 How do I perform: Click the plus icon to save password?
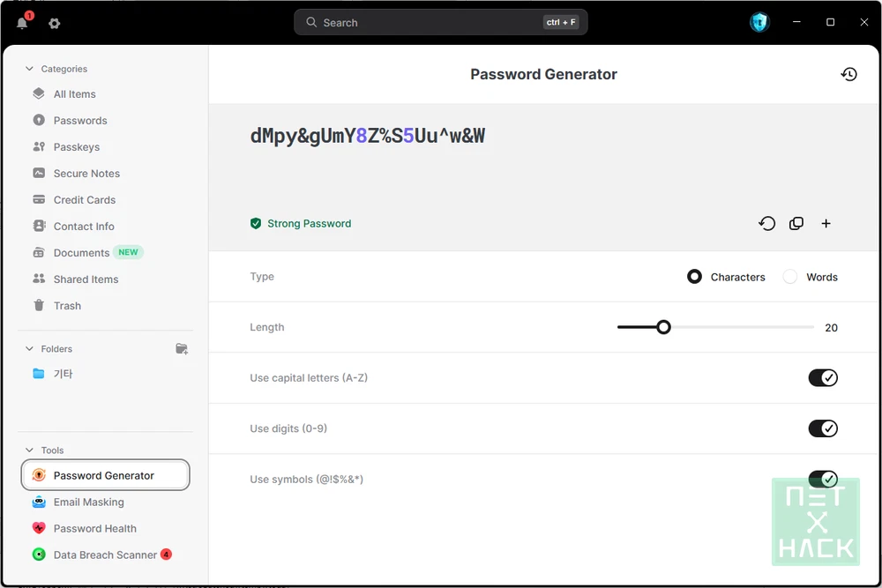coord(826,224)
